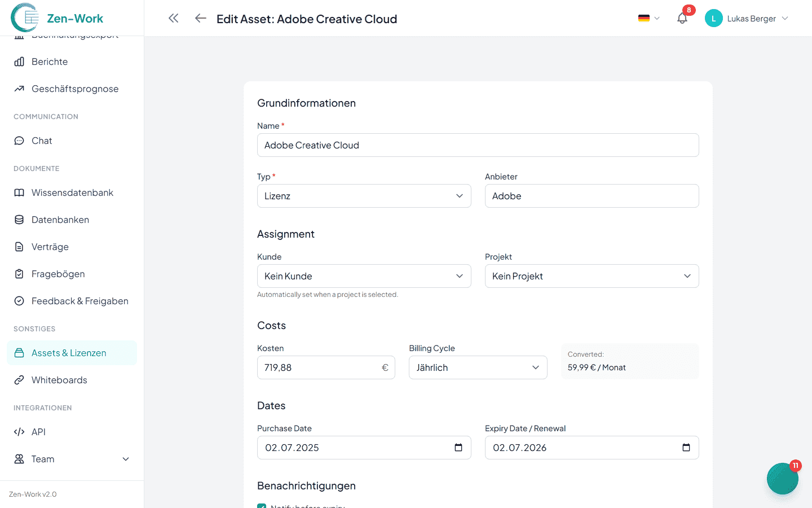
Task: Navigate to Datenbanken
Action: point(72,220)
